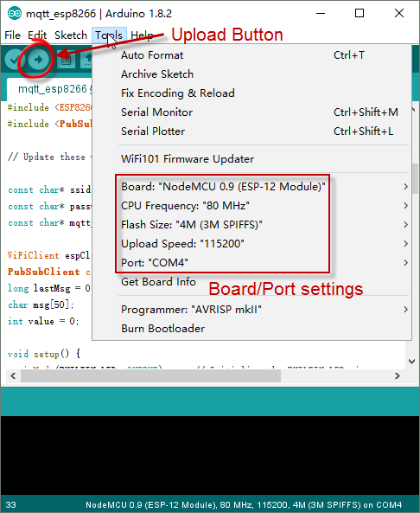
Task: Click the Upload arrow button
Action: pyautogui.click(x=38, y=60)
